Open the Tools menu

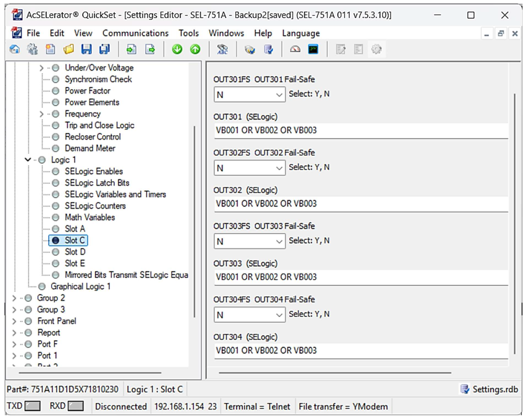[188, 33]
